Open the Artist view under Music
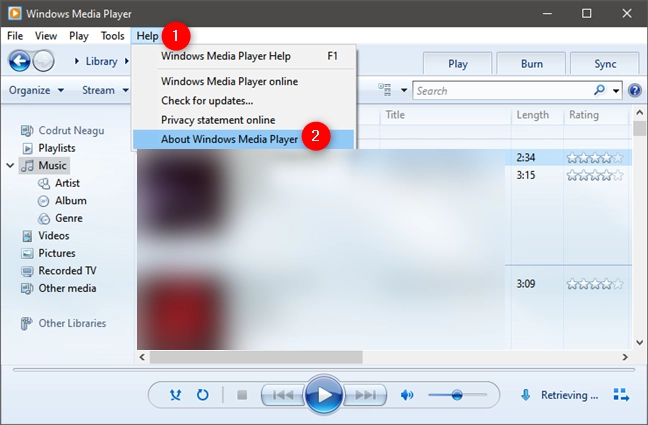Screen dimensions: 648x425 coord(59,183)
